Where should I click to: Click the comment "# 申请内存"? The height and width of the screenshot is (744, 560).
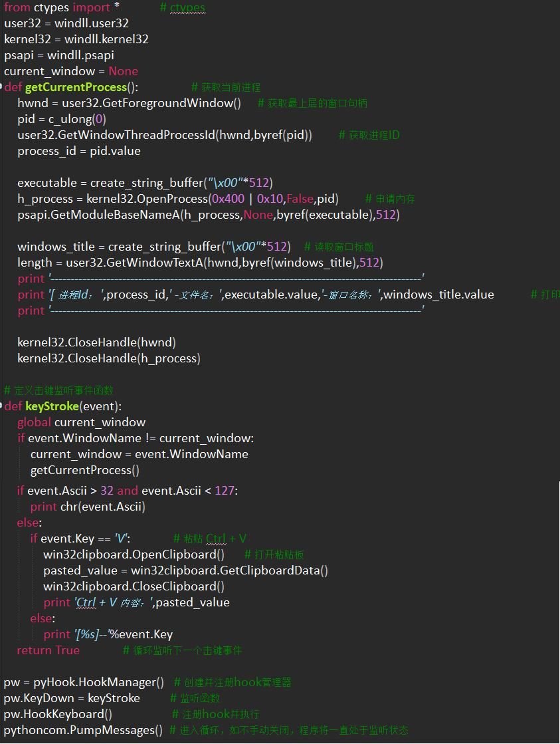(x=390, y=199)
